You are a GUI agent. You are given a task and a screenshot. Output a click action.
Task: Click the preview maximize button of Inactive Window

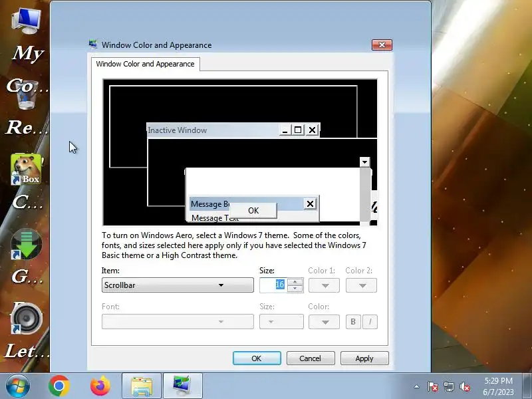click(x=298, y=130)
